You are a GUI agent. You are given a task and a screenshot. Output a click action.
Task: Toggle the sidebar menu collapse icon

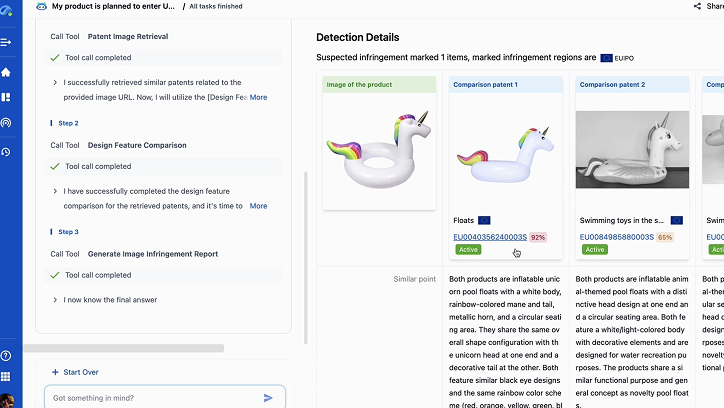(x=6, y=42)
